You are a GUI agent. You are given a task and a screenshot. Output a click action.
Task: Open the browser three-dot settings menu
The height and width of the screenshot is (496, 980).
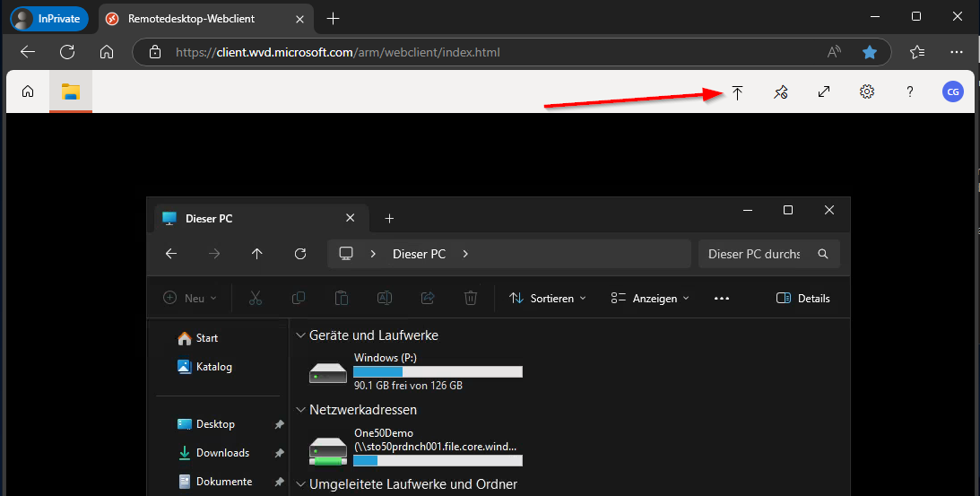(957, 53)
